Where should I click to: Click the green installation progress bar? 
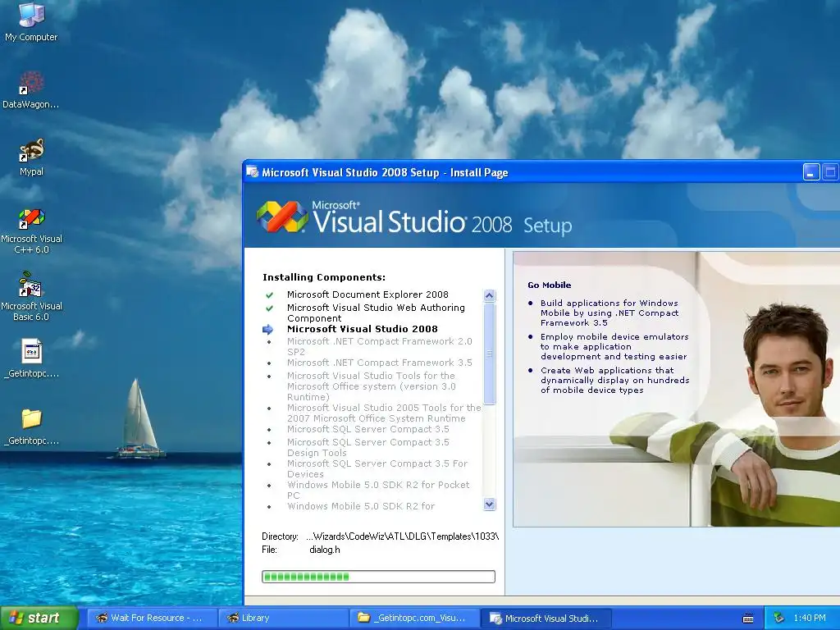coord(378,577)
